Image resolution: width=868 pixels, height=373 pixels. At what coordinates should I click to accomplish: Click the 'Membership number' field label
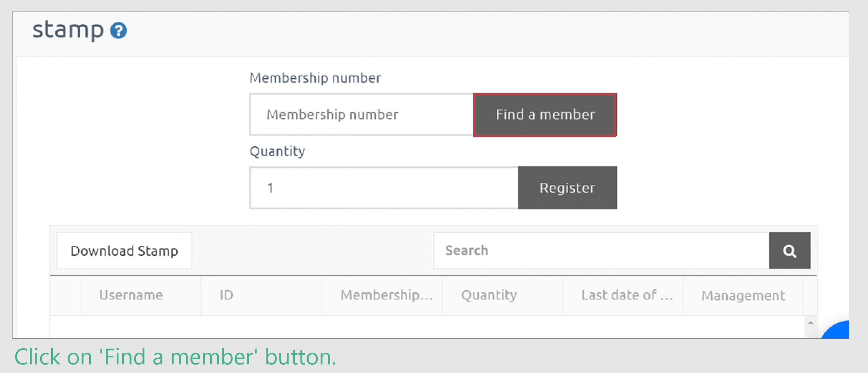(x=315, y=78)
